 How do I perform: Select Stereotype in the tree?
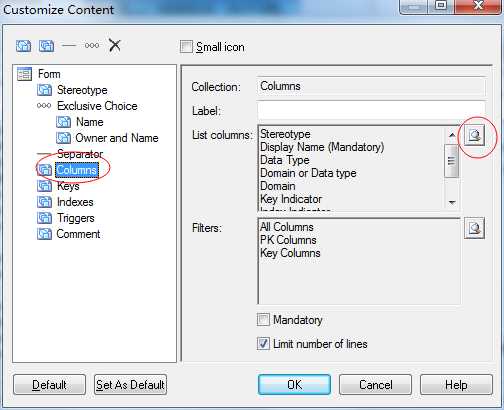(82, 90)
